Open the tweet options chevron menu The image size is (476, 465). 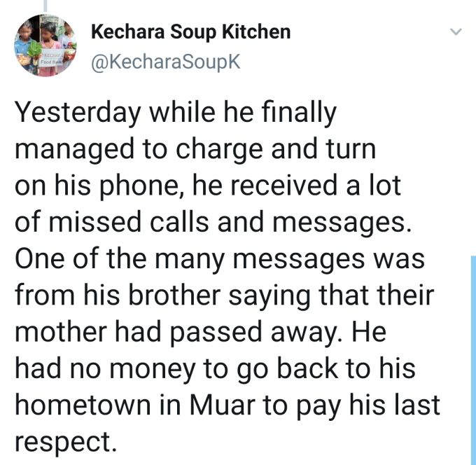pos(456,32)
